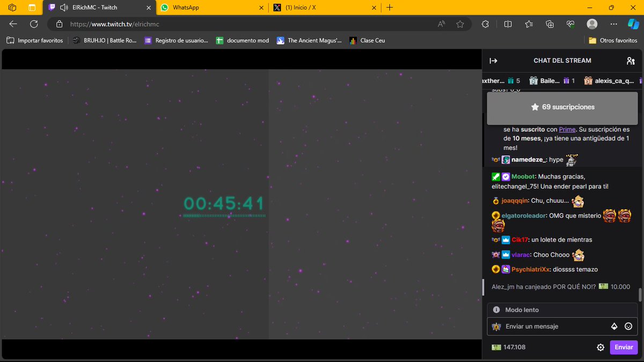Click username PsychiatriXx in chat
This screenshot has height=362, width=644.
[531, 269]
